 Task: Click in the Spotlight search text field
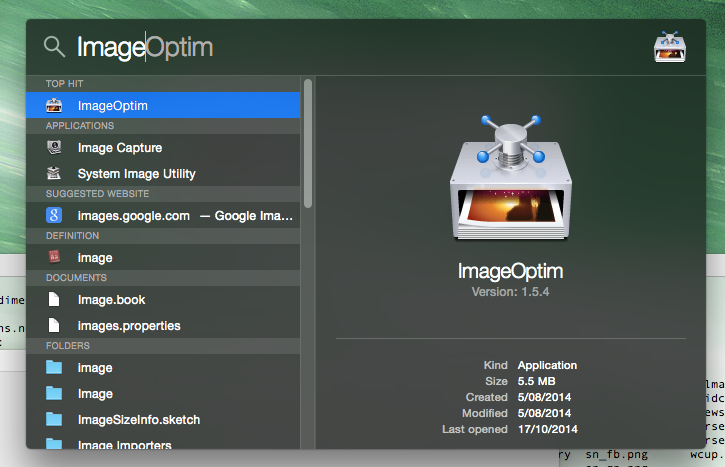[361, 47]
